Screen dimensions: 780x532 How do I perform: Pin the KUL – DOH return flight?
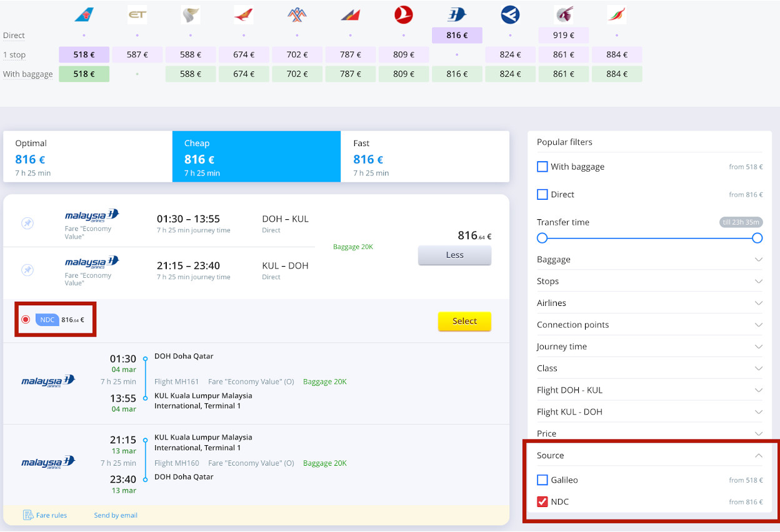pyautogui.click(x=27, y=270)
